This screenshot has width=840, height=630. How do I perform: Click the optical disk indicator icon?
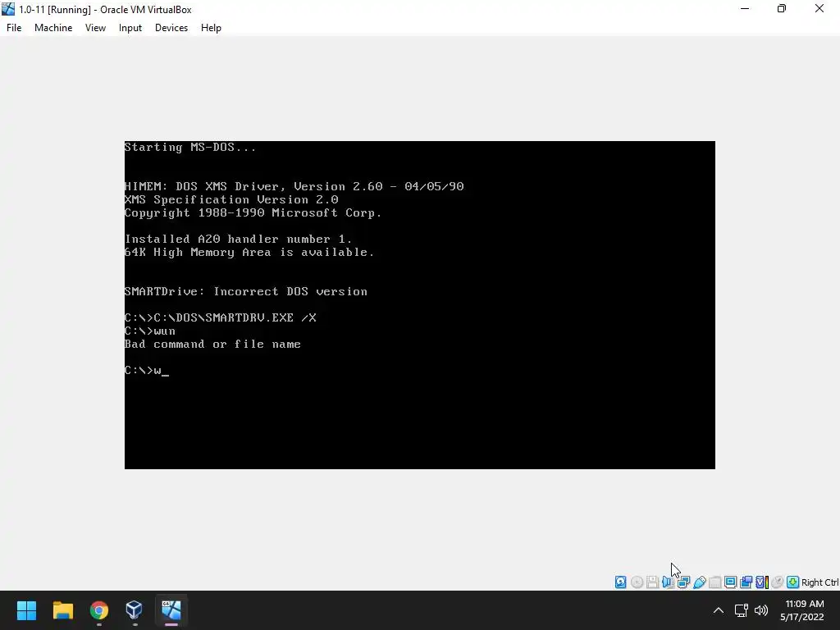pos(637,582)
